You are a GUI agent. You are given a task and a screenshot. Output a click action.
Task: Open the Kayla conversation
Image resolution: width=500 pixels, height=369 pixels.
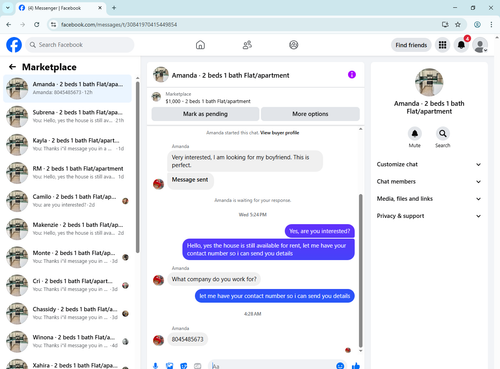[67, 145]
